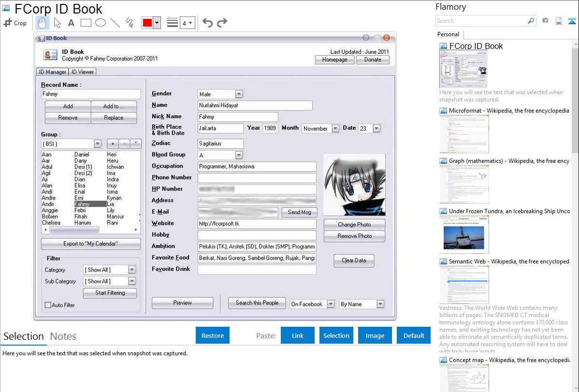579x392 pixels.
Task: Click the Paste Link button
Action: pos(298,335)
